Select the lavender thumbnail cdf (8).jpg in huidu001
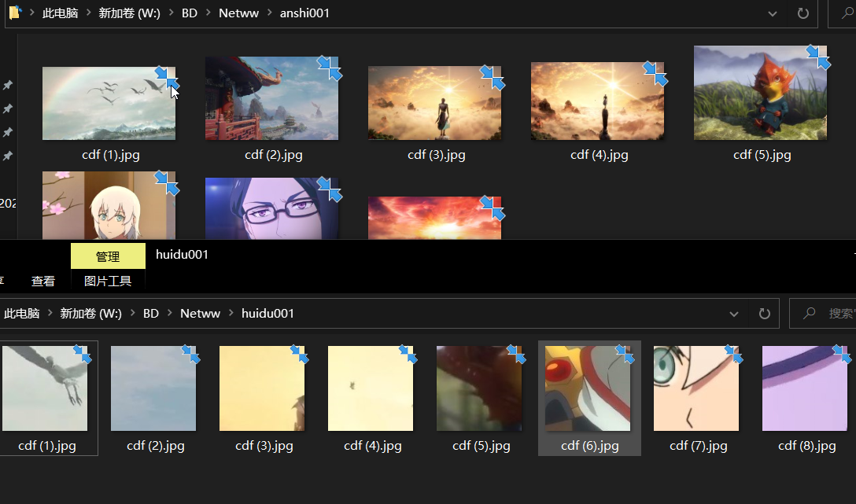Screen dimensions: 856x504 tap(805, 388)
